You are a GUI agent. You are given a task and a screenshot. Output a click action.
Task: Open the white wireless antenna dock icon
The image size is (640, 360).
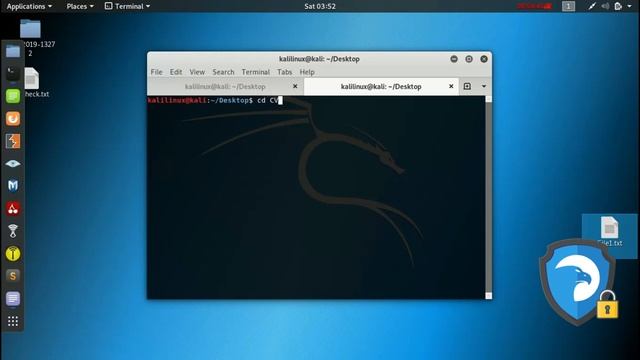pyautogui.click(x=13, y=231)
